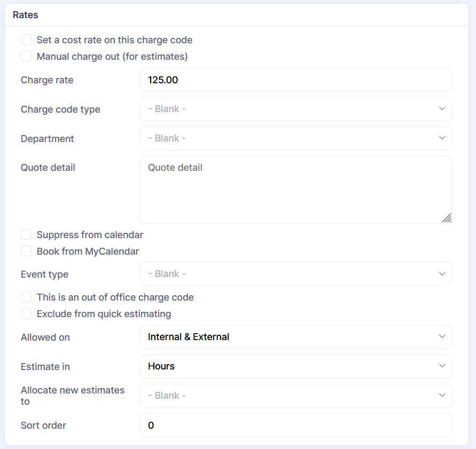
Task: Click the 'Quote detail' field label
Action: point(48,168)
